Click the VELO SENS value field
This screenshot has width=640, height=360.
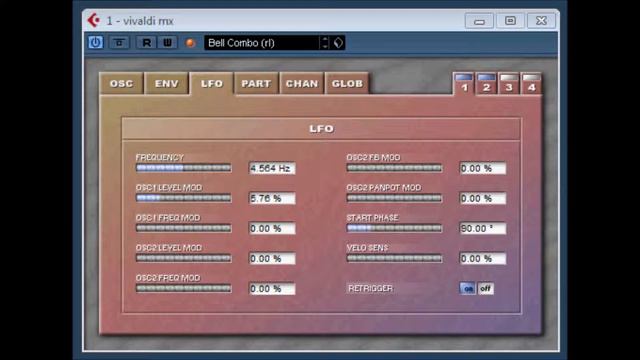click(483, 258)
